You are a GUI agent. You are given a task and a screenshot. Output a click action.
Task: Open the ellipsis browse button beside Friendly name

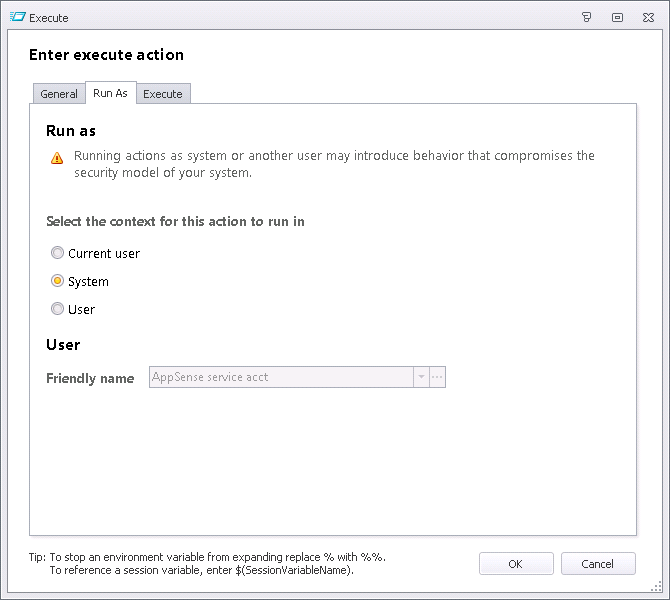click(x=437, y=377)
